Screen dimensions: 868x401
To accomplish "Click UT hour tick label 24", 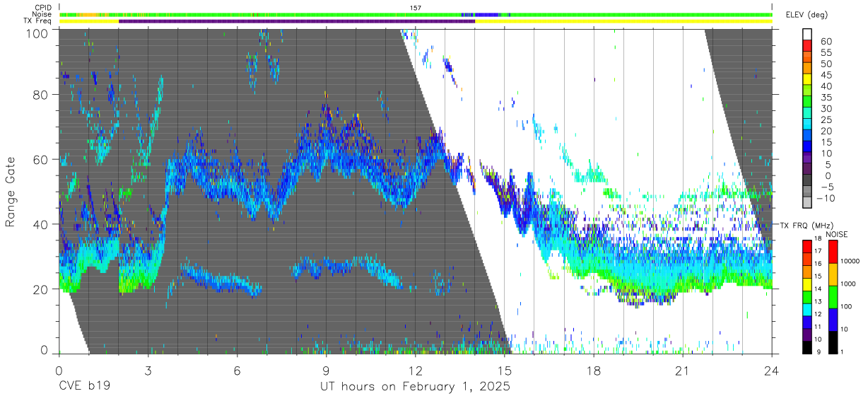I will point(772,371).
